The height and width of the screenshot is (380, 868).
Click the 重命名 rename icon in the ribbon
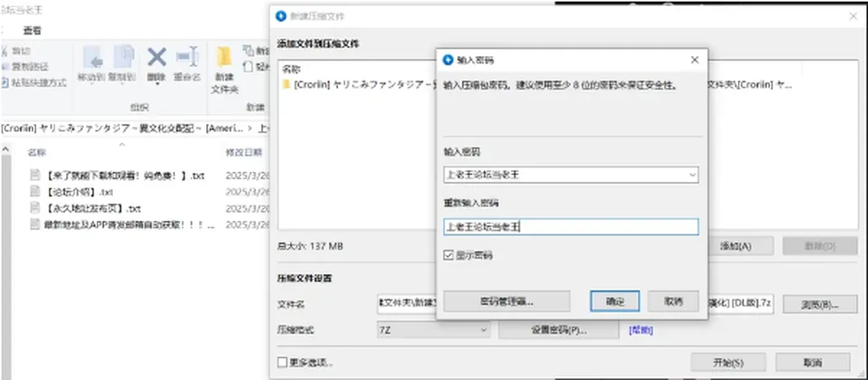click(x=187, y=57)
